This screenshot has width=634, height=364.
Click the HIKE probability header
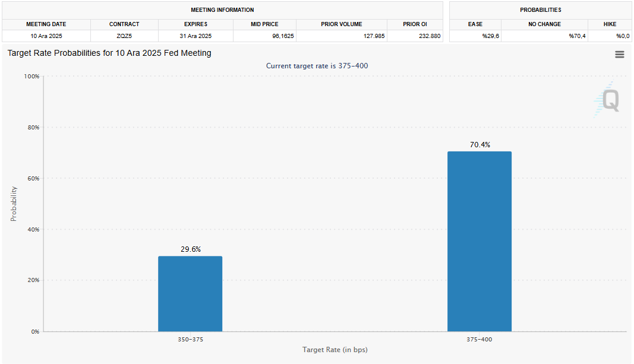pyautogui.click(x=609, y=24)
